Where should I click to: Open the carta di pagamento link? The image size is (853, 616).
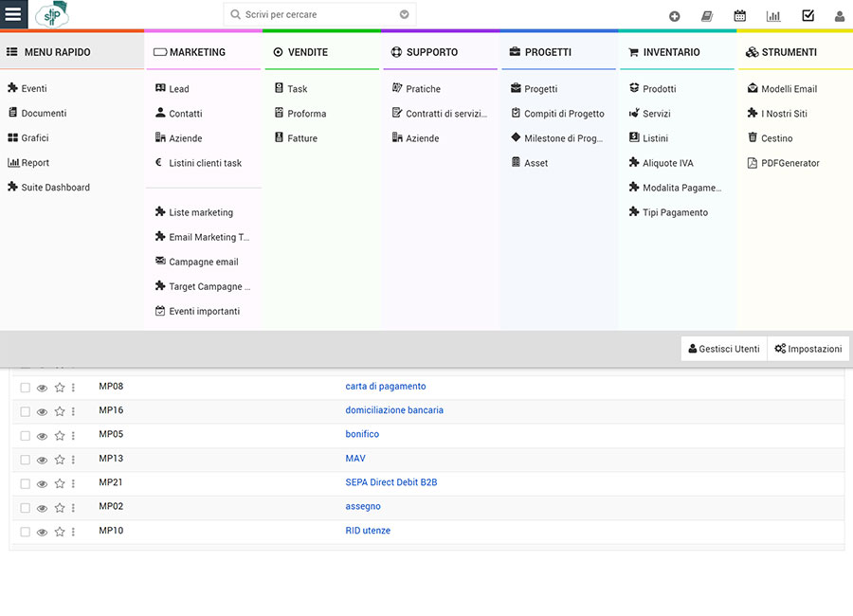(385, 386)
